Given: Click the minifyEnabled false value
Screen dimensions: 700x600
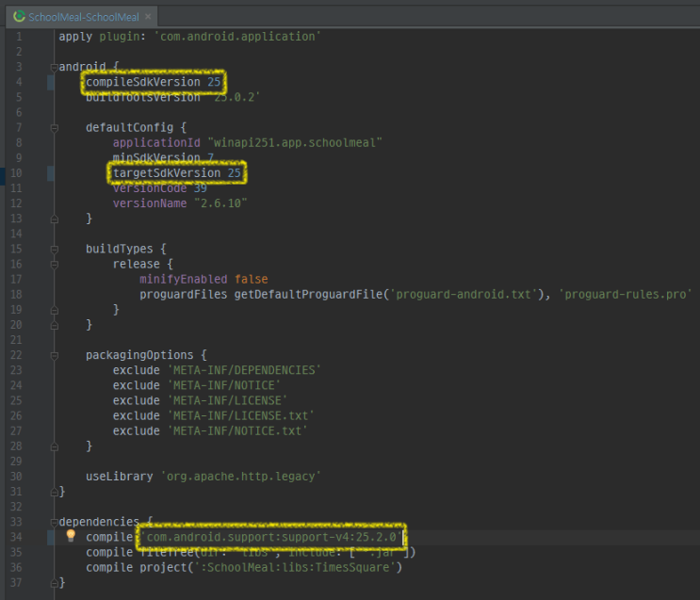Looking at the screenshot, I should (x=251, y=279).
